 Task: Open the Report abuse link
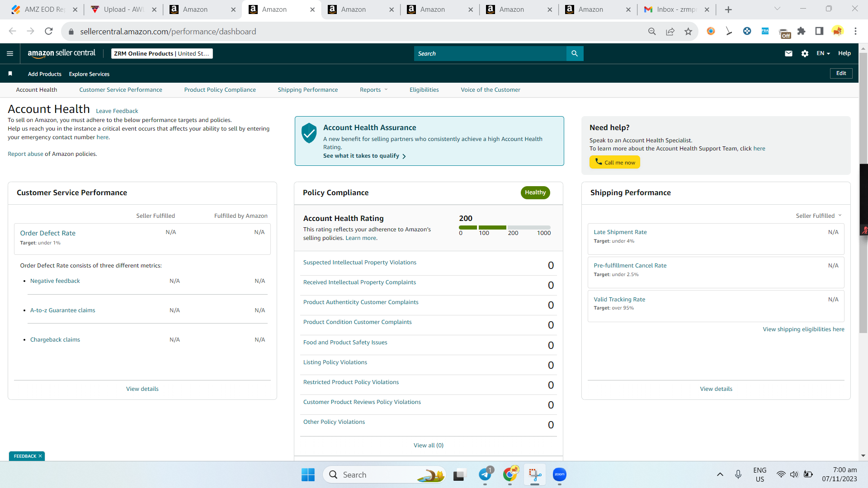[x=25, y=154]
